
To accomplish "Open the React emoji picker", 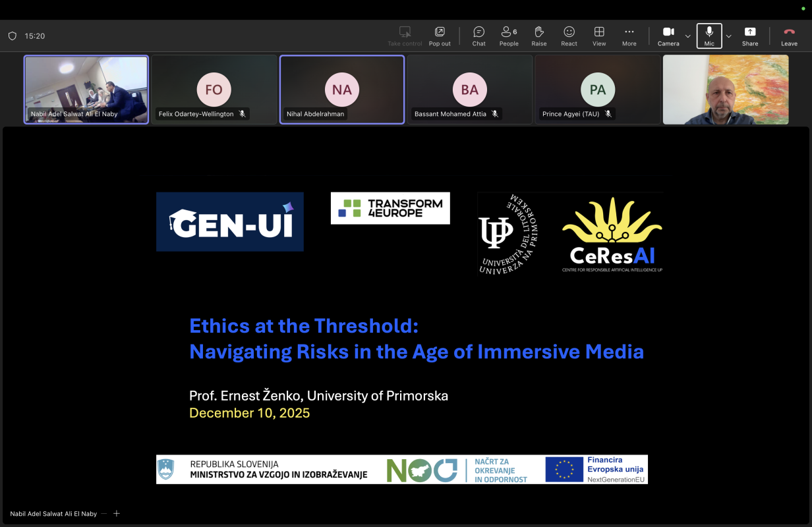I will tap(569, 36).
